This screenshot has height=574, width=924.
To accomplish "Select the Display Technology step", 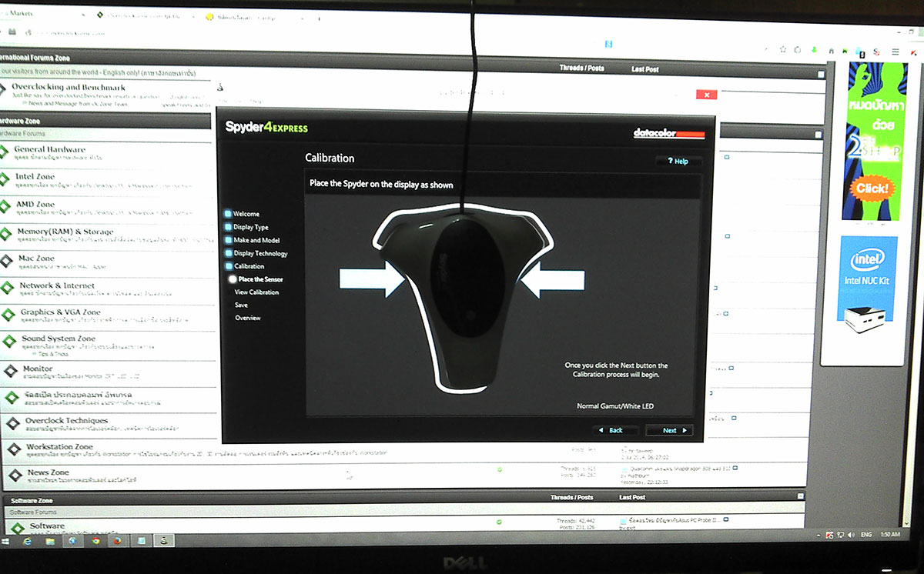I will click(x=256, y=253).
